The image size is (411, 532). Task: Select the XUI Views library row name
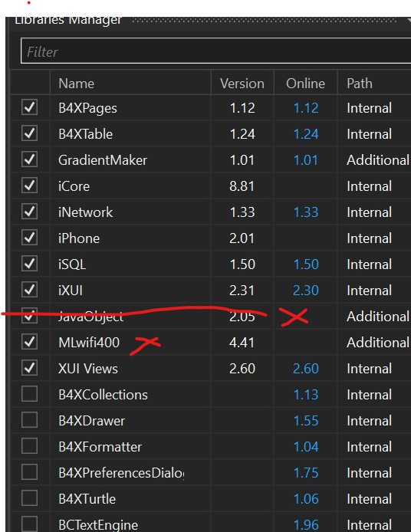(x=88, y=369)
